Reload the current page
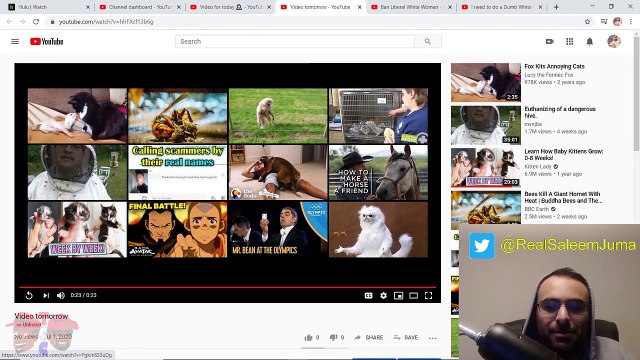The image size is (640, 360). pyautogui.click(x=36, y=22)
